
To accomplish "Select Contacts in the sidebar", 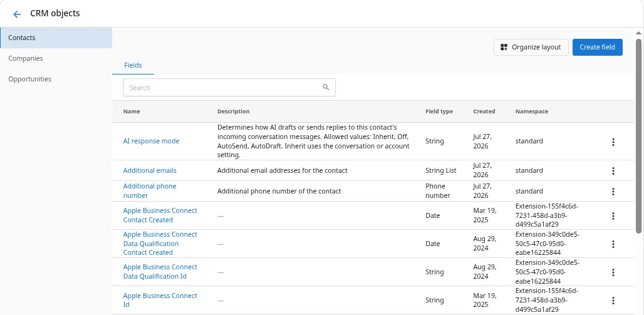I will click(56, 38).
